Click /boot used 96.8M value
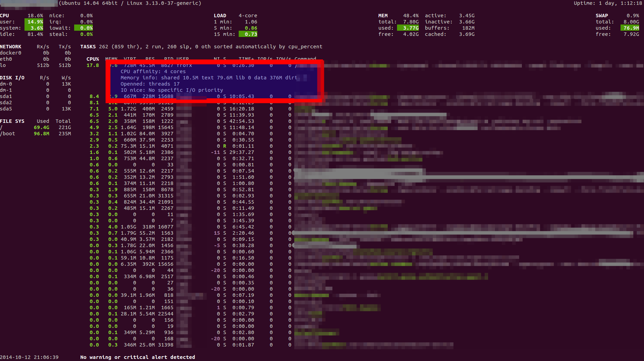 point(41,134)
